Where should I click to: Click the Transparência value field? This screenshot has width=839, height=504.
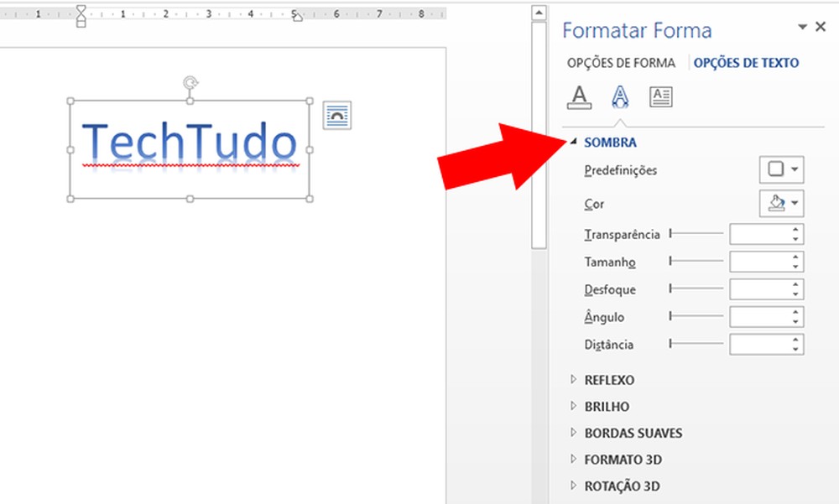[x=760, y=234]
